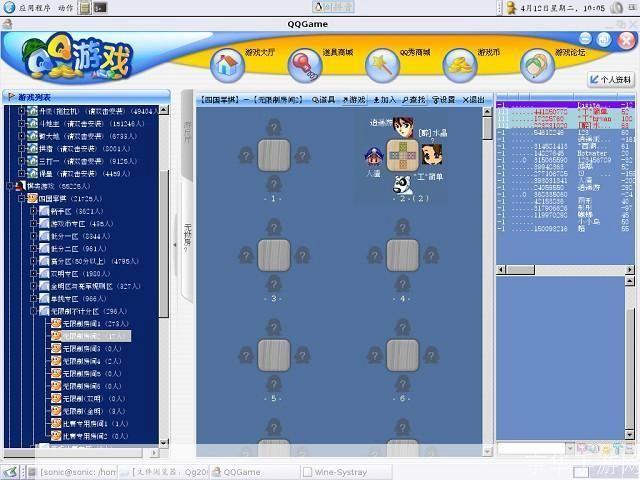Click the table area scroll-down arrow

point(487,451)
